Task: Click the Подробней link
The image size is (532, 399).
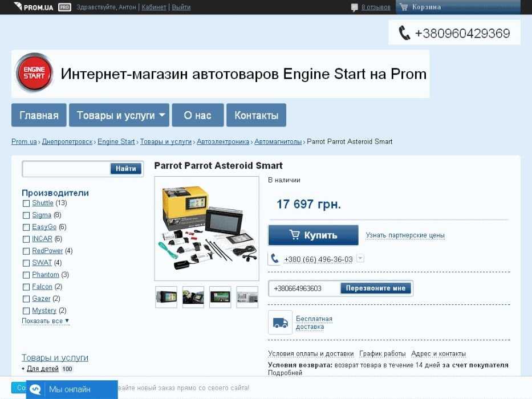Action: click(285, 373)
